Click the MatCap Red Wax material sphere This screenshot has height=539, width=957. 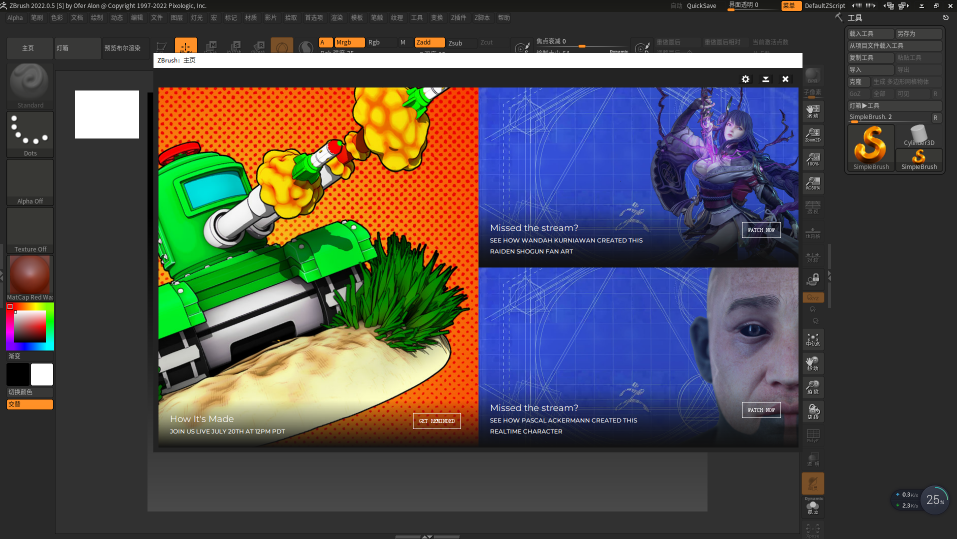tap(30, 276)
